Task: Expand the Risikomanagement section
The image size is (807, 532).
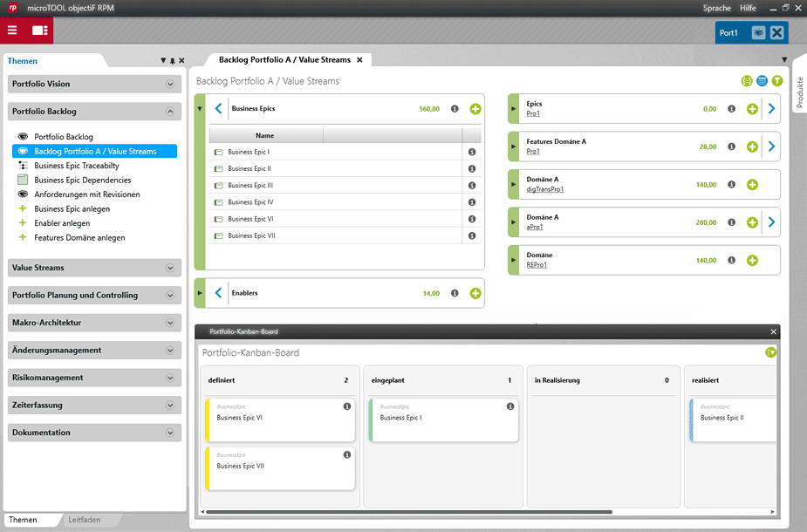Action: (170, 379)
